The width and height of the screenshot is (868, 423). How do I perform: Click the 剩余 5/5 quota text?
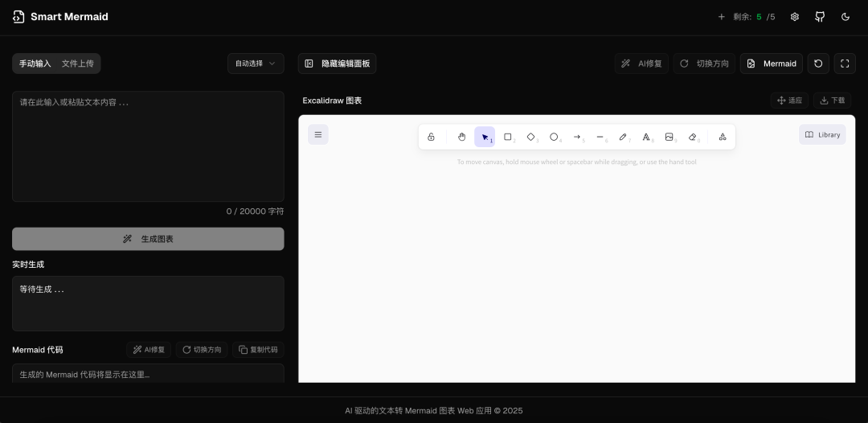tap(754, 17)
